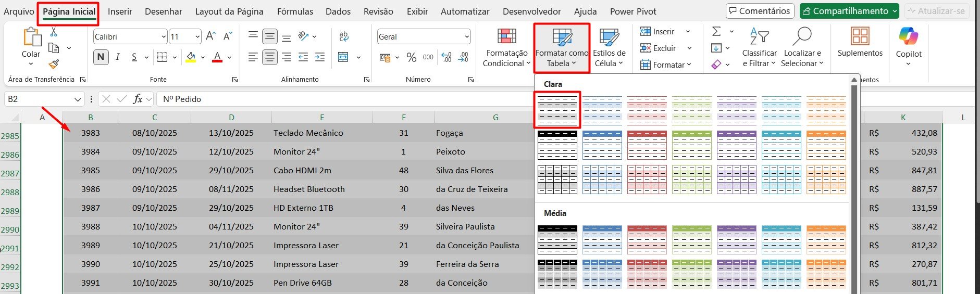Image resolution: width=980 pixels, height=294 pixels.
Task: Select the Format Painter brush icon
Action: tap(54, 64)
